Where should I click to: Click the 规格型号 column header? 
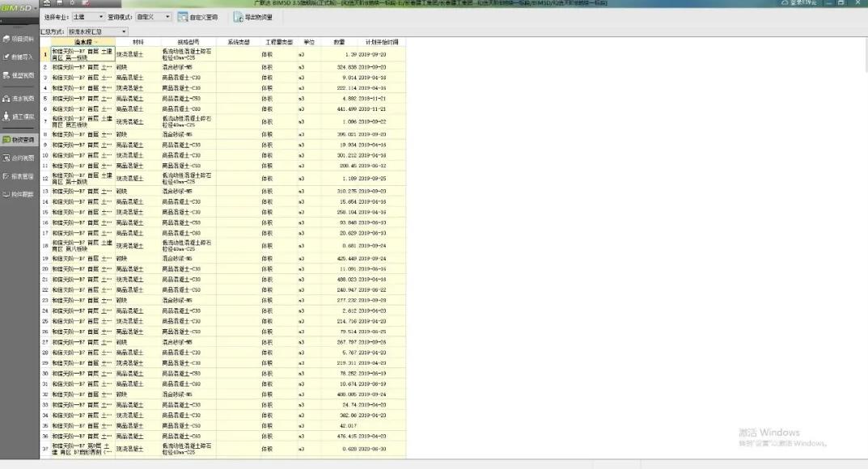point(188,42)
